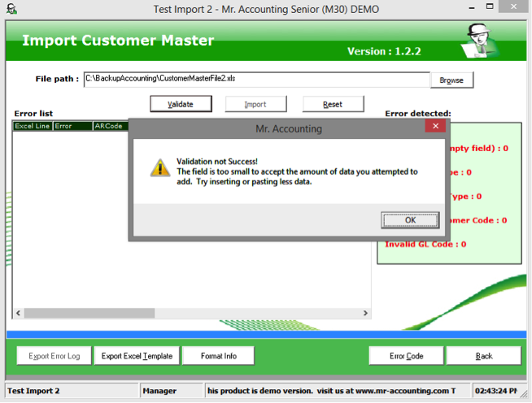Go Back from Import Customer Master
This screenshot has width=532, height=403.
coord(484,356)
